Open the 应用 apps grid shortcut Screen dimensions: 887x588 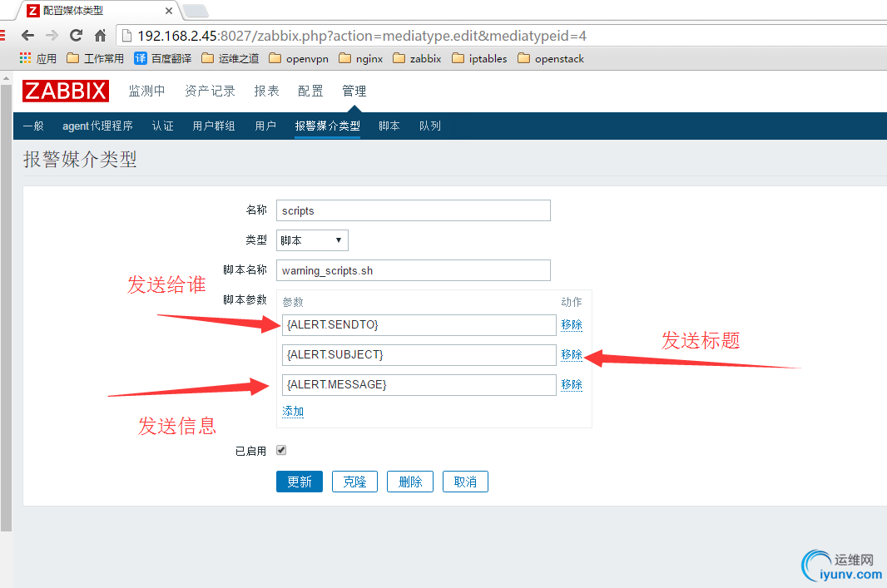(x=38, y=58)
